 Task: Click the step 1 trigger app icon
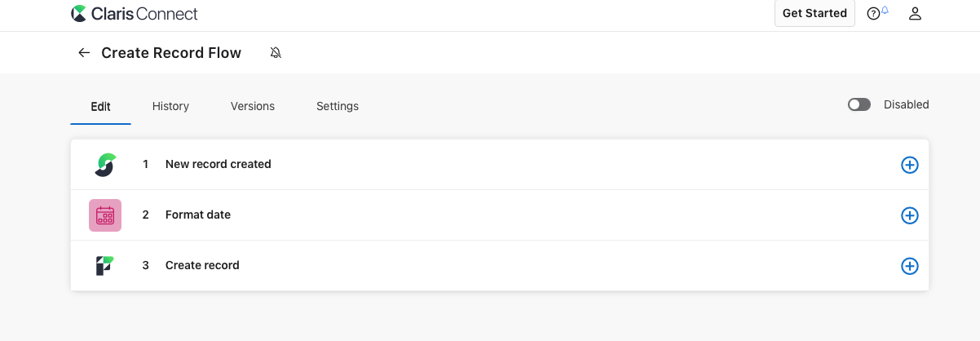coord(104,165)
